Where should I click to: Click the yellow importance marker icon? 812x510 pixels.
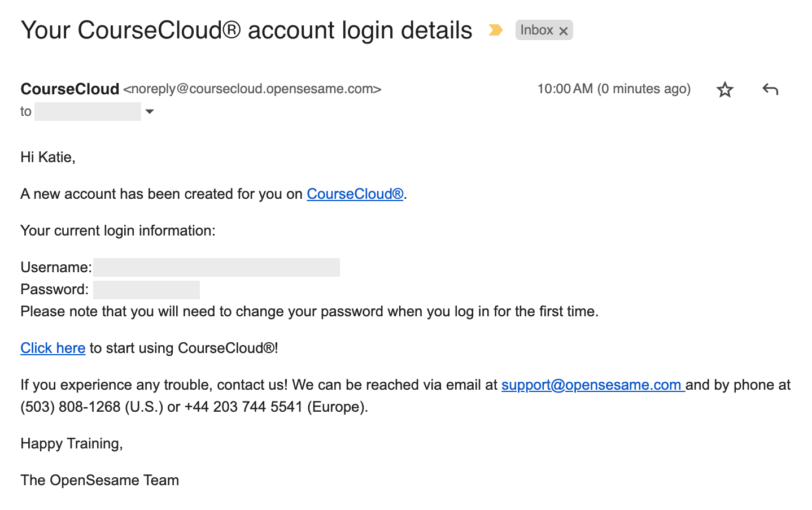click(495, 30)
